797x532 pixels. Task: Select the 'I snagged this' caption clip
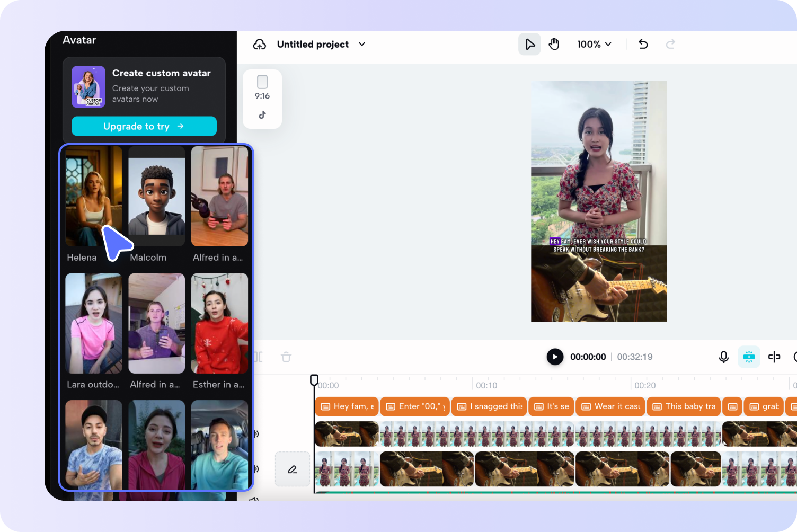[x=489, y=406]
